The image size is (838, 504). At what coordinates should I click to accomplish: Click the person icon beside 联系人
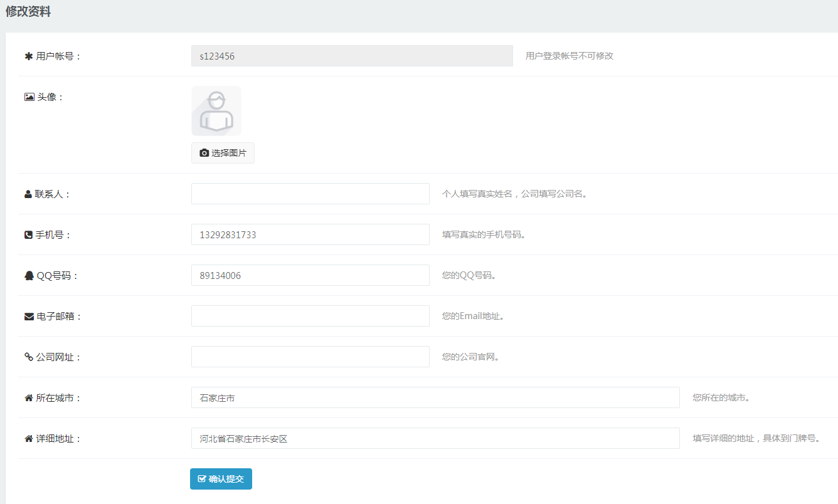(28, 194)
